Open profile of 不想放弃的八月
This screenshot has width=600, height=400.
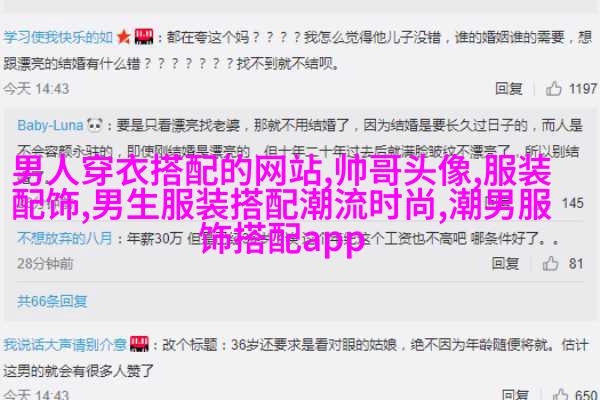tap(64, 238)
